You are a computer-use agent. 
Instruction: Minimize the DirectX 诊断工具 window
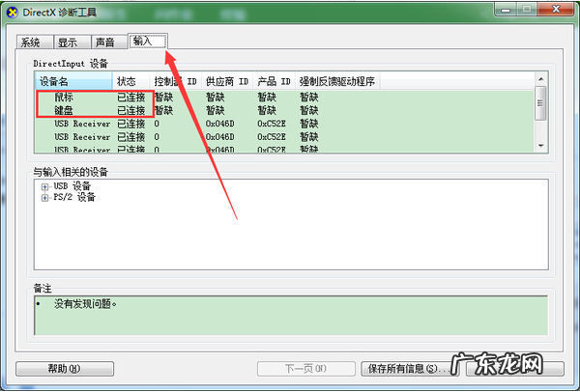pyautogui.click(x=506, y=10)
